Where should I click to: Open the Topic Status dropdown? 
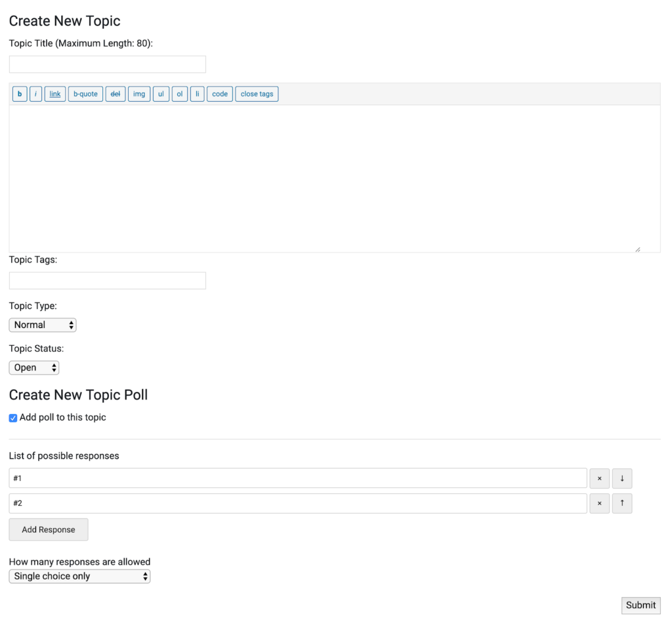33,367
